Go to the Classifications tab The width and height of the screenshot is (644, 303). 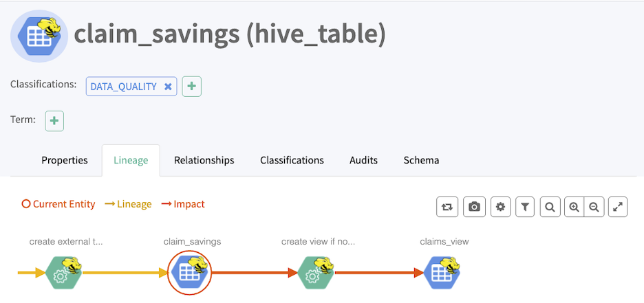[292, 160]
